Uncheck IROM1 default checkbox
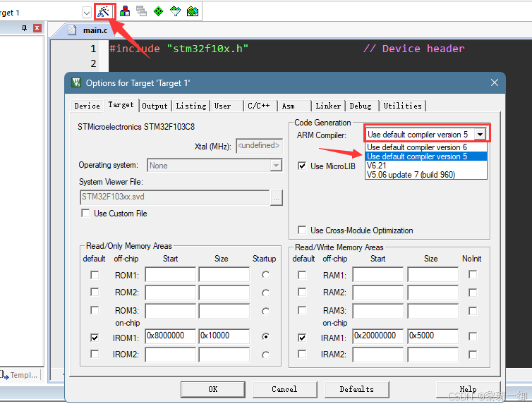This screenshot has height=406, width=532. pyautogui.click(x=95, y=338)
